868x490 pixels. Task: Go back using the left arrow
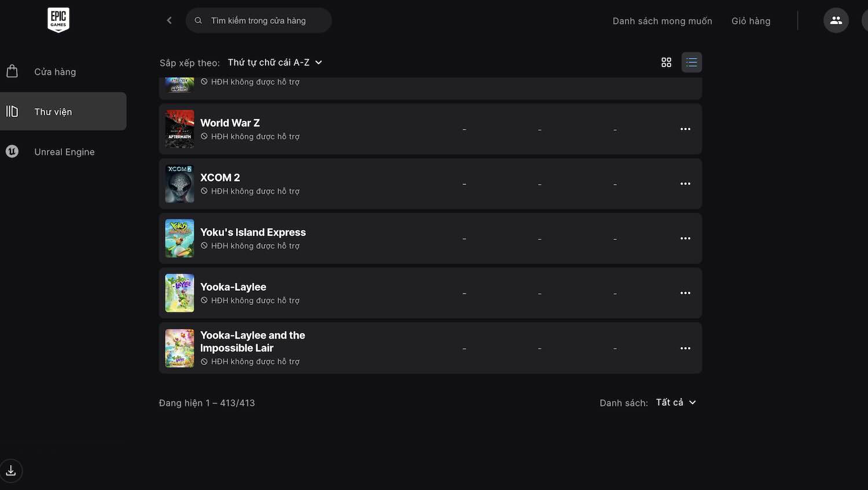coord(169,20)
